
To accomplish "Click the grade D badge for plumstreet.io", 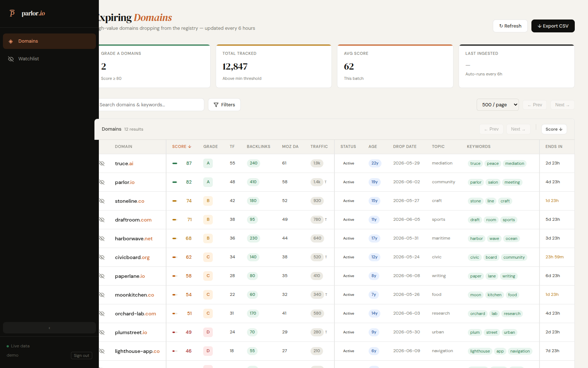I will (x=208, y=332).
